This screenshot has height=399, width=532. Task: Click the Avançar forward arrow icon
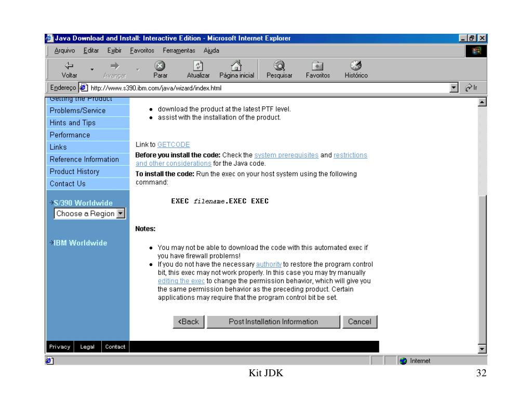click(115, 65)
